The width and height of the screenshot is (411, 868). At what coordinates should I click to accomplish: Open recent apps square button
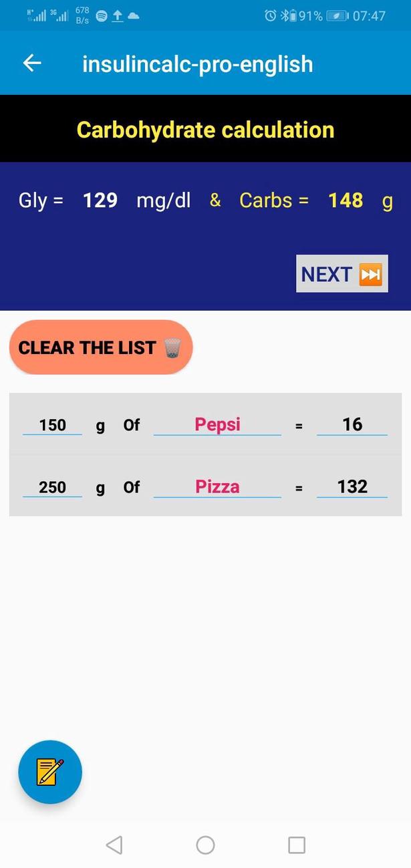point(297,845)
